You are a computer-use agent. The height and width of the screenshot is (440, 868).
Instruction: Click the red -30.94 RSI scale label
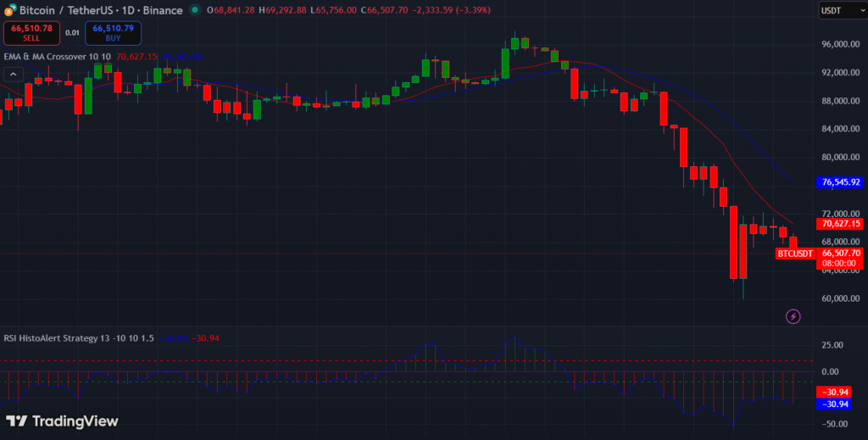pos(840,392)
